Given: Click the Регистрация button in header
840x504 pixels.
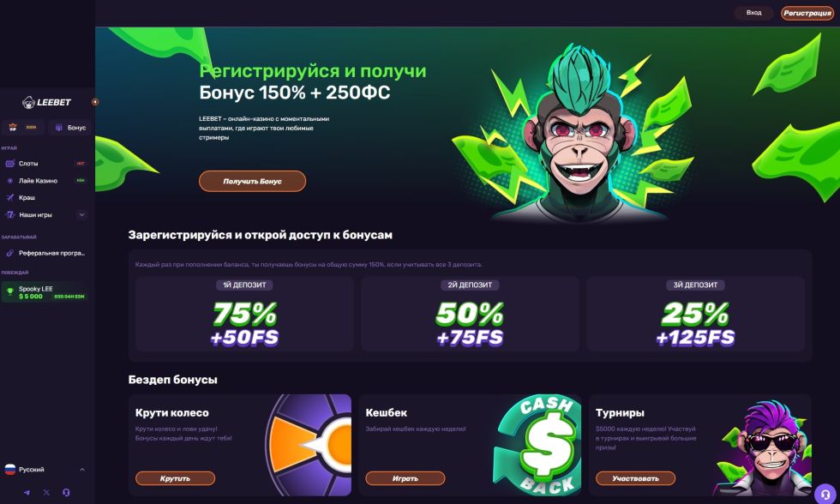Looking at the screenshot, I should coord(807,13).
